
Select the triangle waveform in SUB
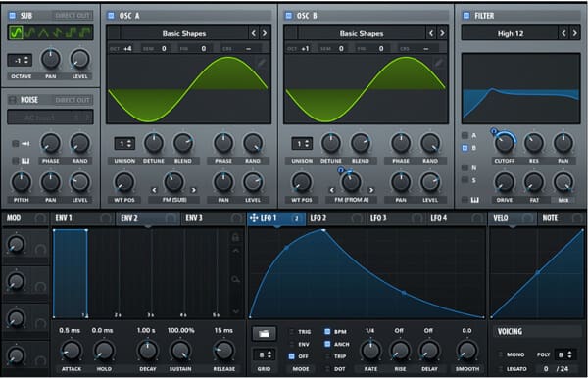tap(43, 33)
